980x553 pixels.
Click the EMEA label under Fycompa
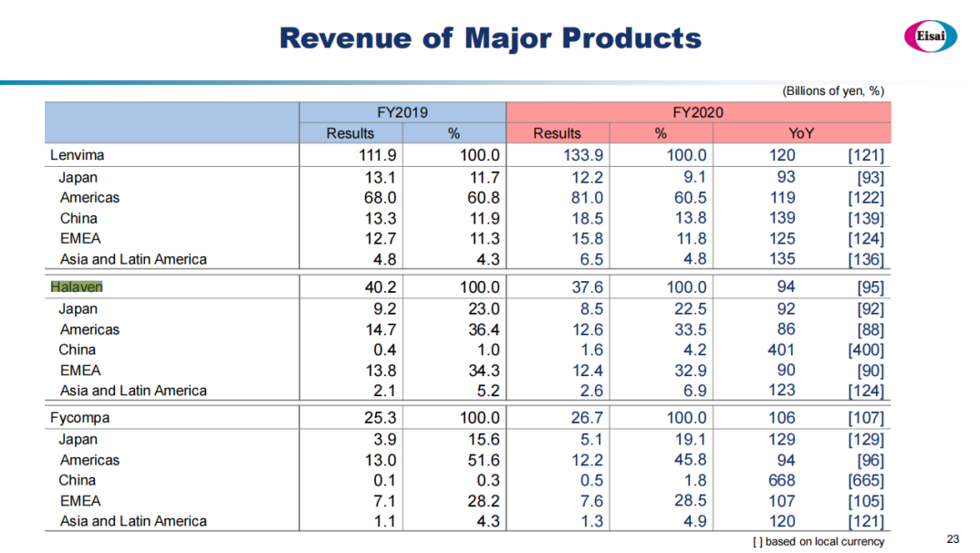point(80,501)
